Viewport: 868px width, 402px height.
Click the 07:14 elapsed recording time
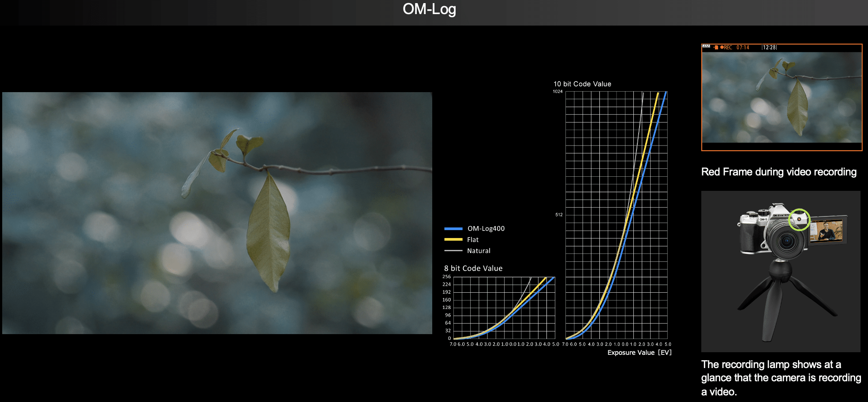coord(743,48)
